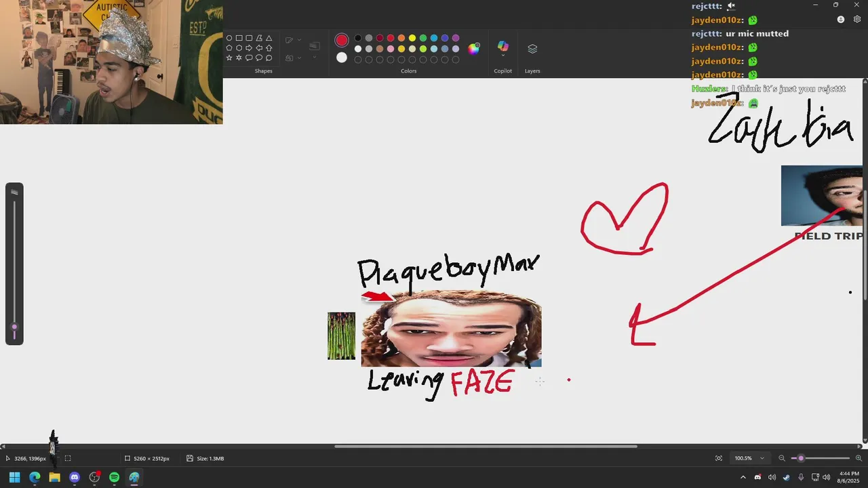
Task: Pick the purple color swatch
Action: pos(456,38)
